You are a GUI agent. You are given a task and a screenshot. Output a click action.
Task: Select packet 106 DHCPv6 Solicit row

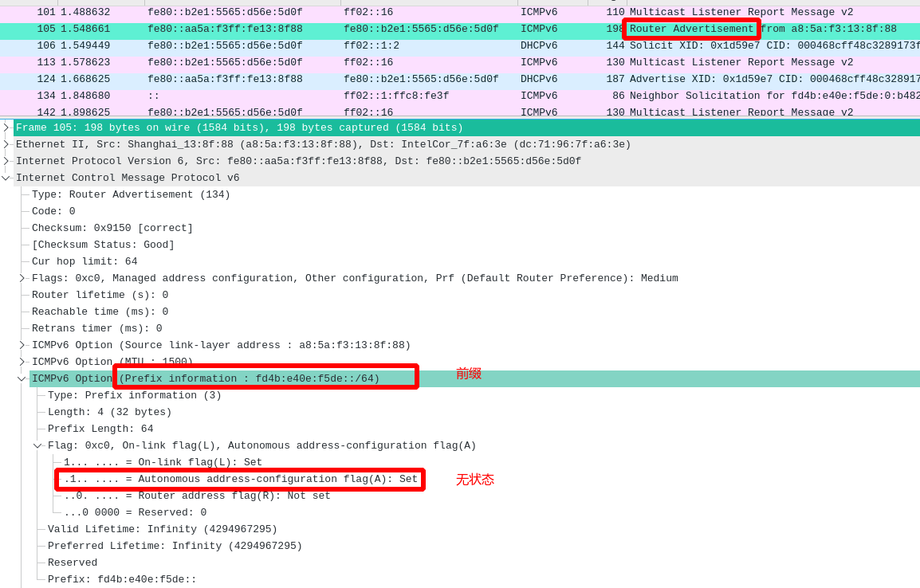(319, 46)
